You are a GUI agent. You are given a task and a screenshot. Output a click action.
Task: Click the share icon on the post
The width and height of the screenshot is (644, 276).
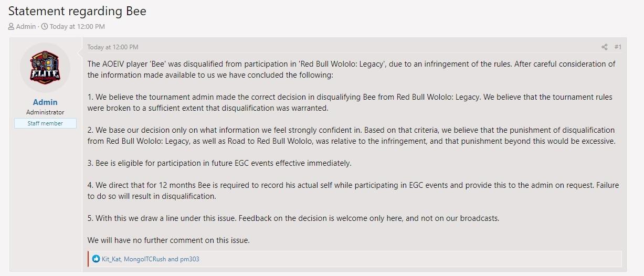604,47
